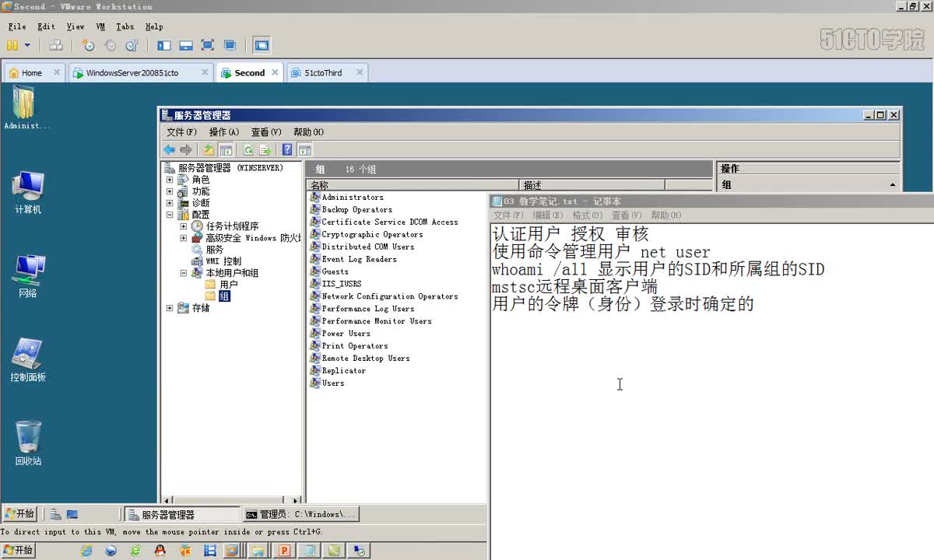Screen dimensions: 934x560
Task: Open the dropdown arrow beside the pause button
Action: 27,46
